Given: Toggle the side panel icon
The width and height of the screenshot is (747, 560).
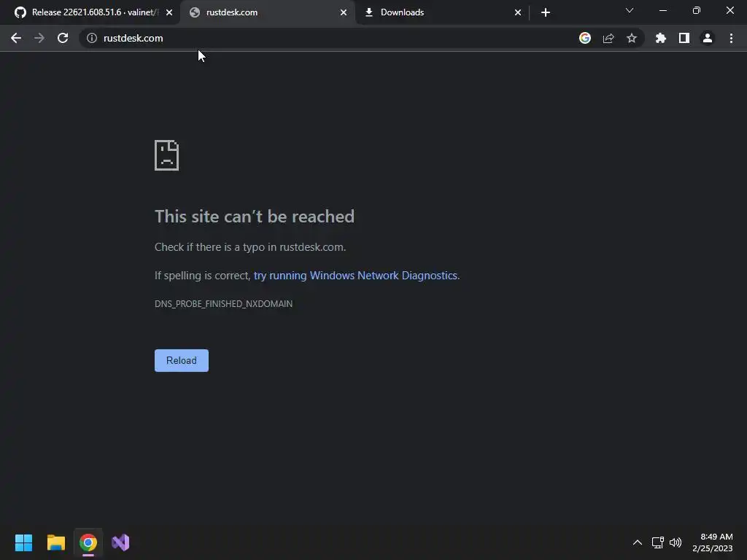Looking at the screenshot, I should pos(684,38).
